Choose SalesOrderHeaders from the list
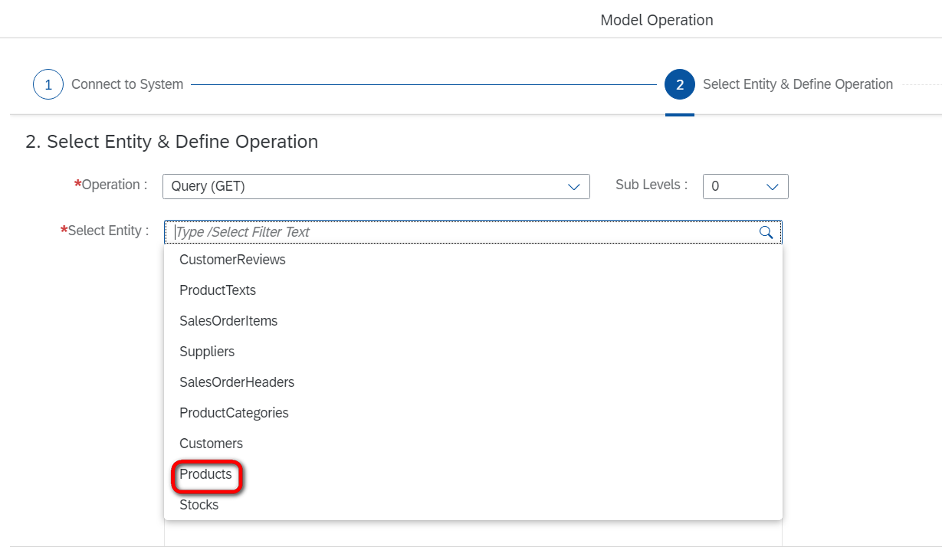 click(237, 382)
